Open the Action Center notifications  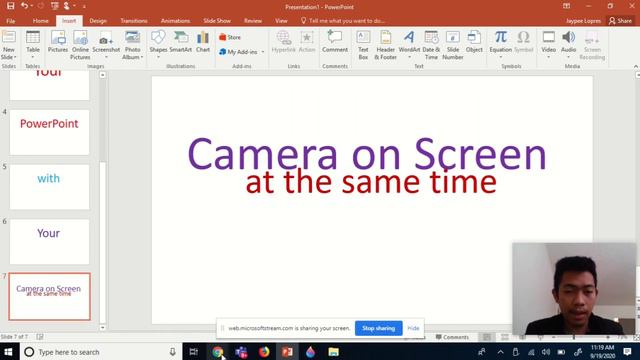click(x=628, y=352)
